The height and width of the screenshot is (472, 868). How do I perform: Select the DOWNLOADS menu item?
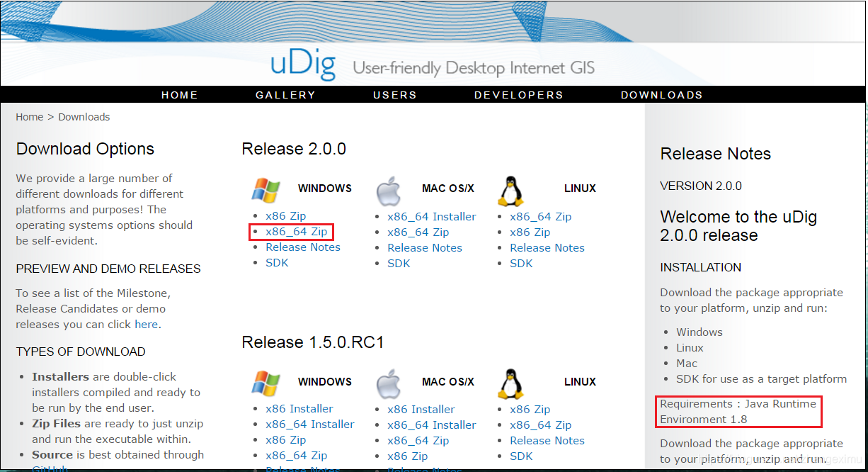point(662,95)
